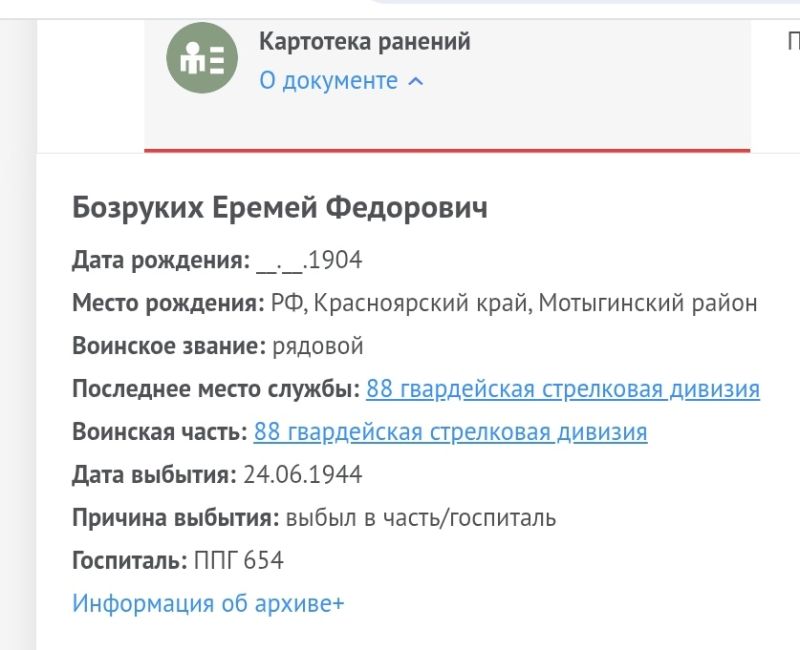Click the Причина выбытия label
Image resolution: width=800 pixels, height=650 pixels.
click(x=176, y=518)
